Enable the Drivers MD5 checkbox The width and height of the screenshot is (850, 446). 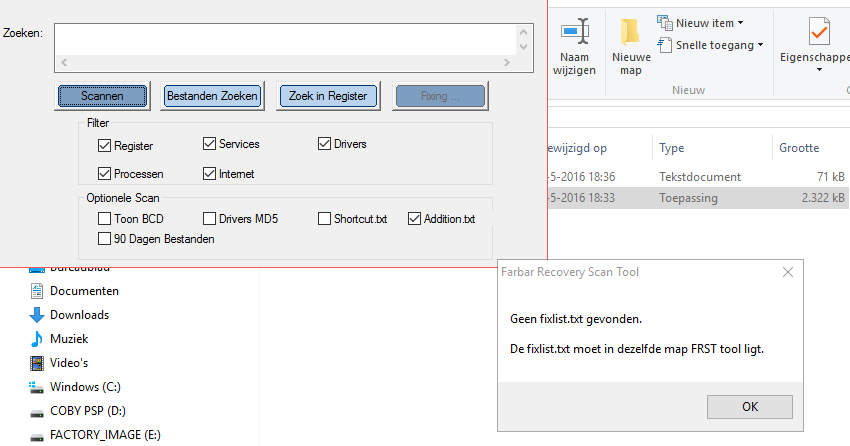[209, 218]
